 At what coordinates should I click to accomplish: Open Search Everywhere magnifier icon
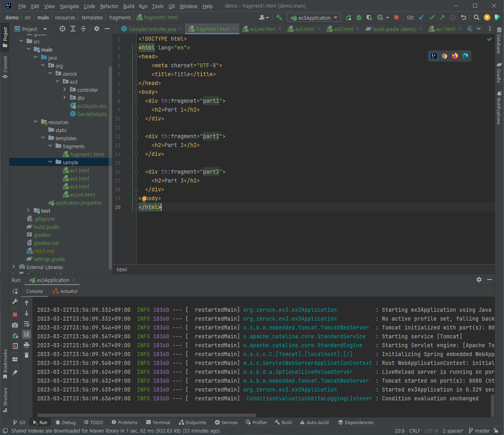(x=477, y=17)
